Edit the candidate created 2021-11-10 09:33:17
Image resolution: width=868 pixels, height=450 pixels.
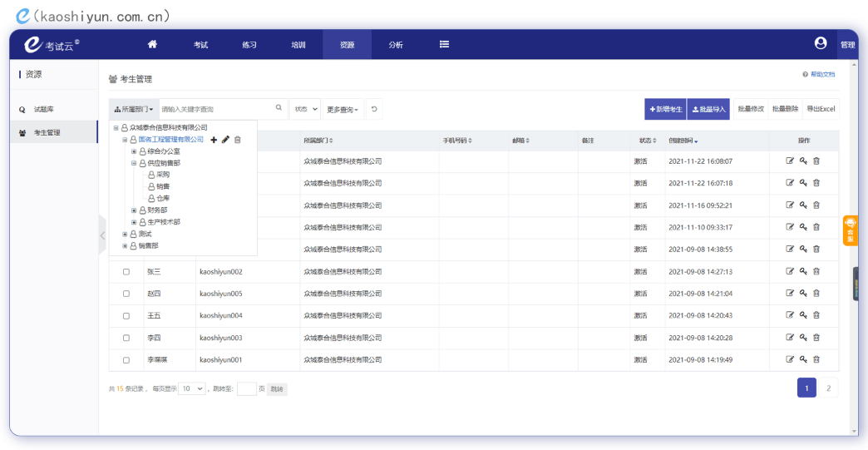click(790, 227)
